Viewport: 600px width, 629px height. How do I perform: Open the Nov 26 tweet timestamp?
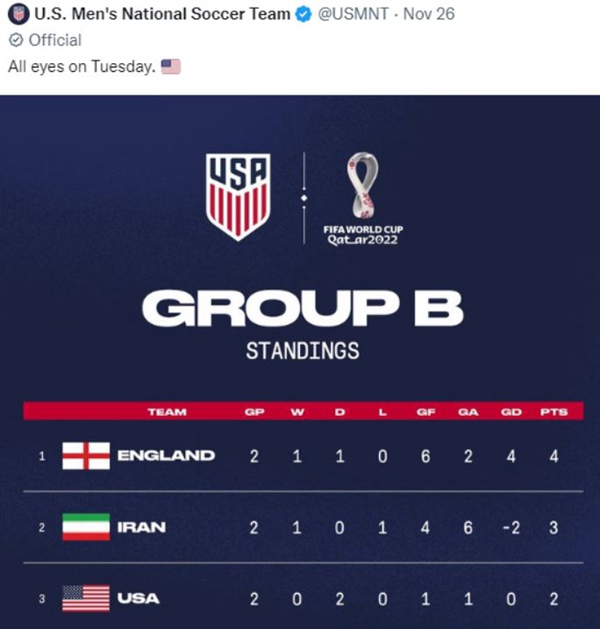click(430, 16)
